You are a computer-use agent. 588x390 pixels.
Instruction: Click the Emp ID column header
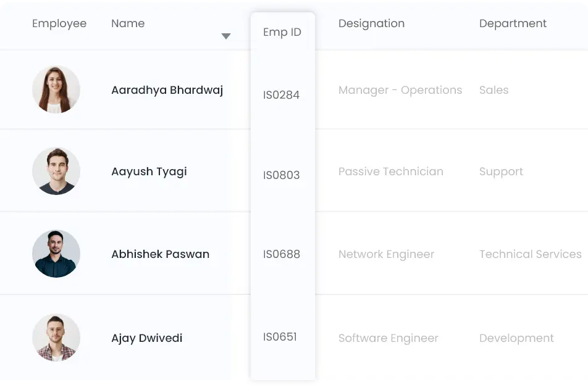click(x=282, y=32)
